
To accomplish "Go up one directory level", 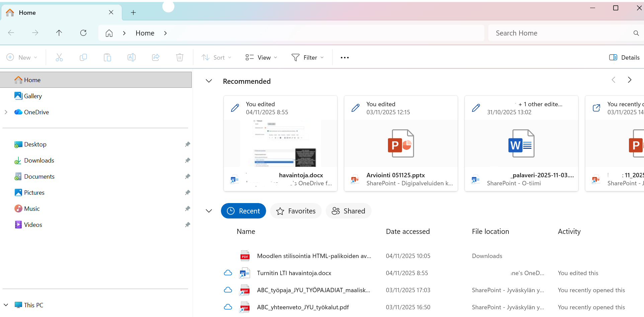I will pyautogui.click(x=59, y=33).
